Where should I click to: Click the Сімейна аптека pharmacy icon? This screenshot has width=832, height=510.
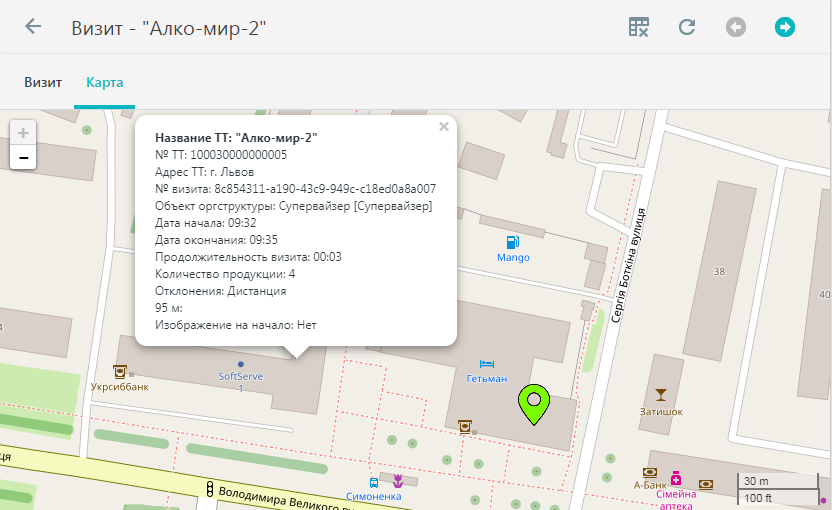675,478
